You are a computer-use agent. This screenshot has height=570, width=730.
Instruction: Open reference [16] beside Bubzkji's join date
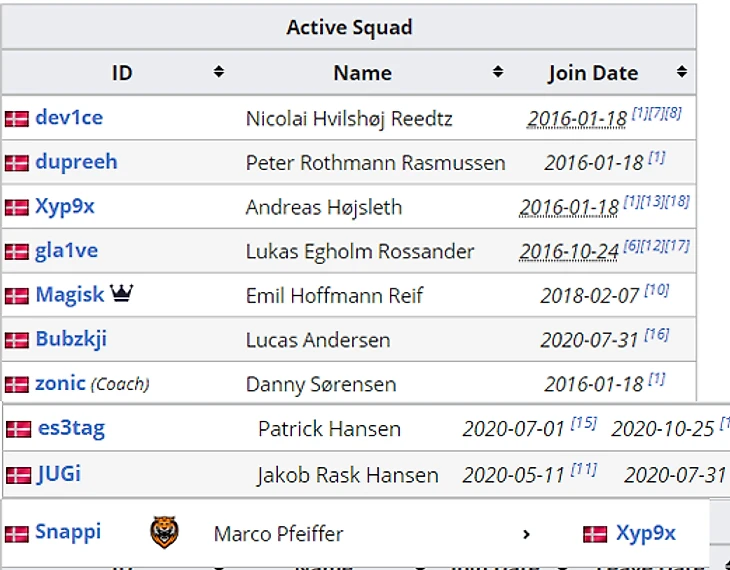click(656, 334)
